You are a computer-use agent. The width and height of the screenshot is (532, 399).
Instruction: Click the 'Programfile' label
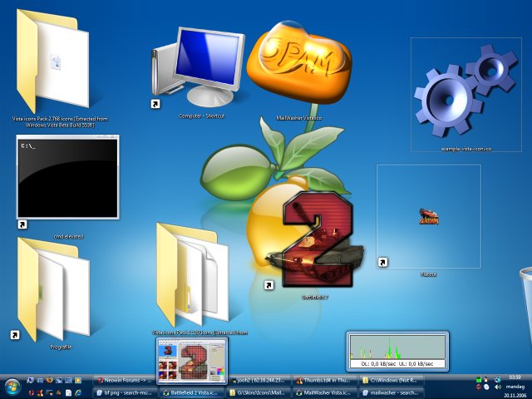pyautogui.click(x=61, y=347)
